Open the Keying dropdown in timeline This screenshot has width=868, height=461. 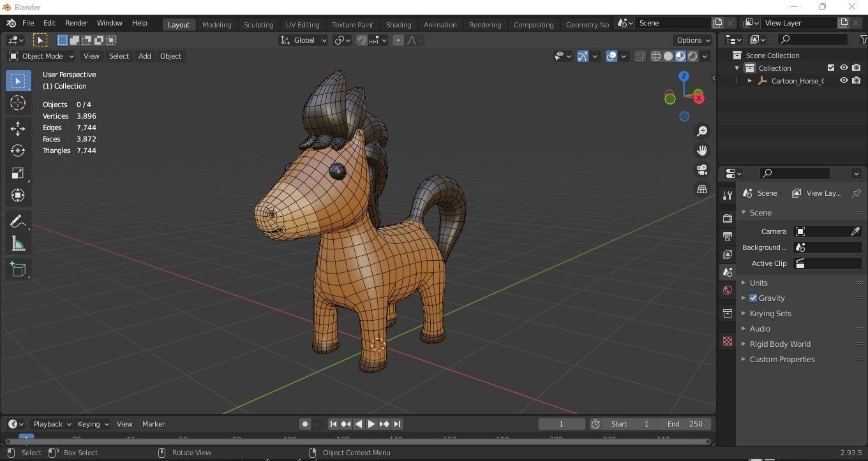tap(93, 424)
